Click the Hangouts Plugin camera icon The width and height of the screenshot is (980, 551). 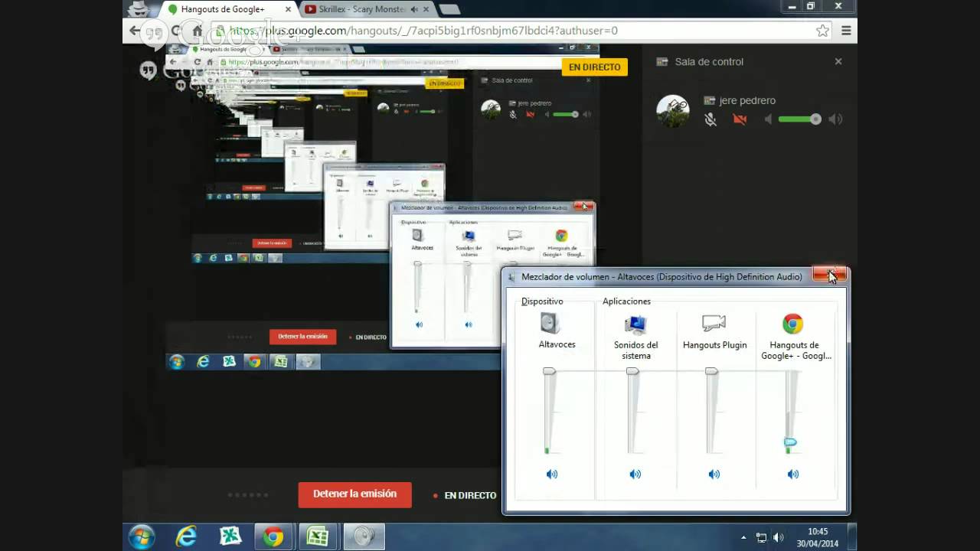coord(714,323)
